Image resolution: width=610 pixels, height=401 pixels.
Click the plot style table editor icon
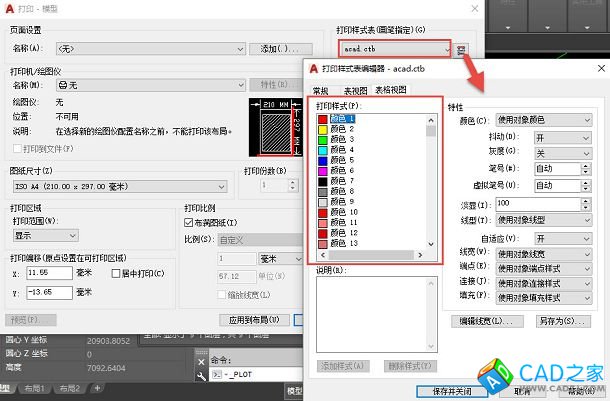[x=460, y=48]
